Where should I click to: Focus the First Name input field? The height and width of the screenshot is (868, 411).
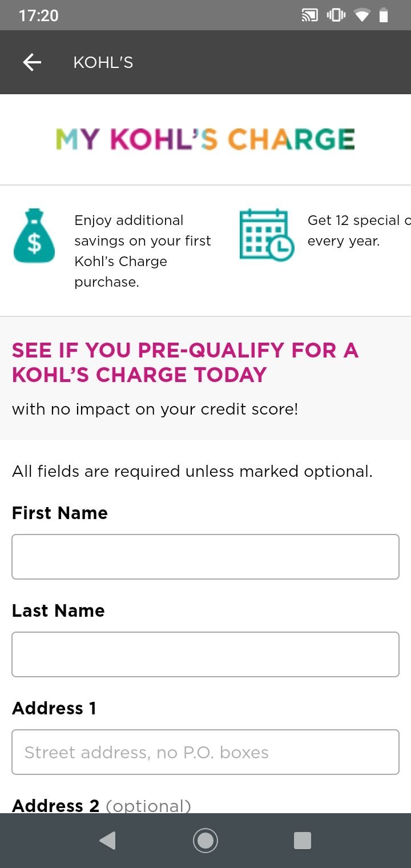coord(205,557)
